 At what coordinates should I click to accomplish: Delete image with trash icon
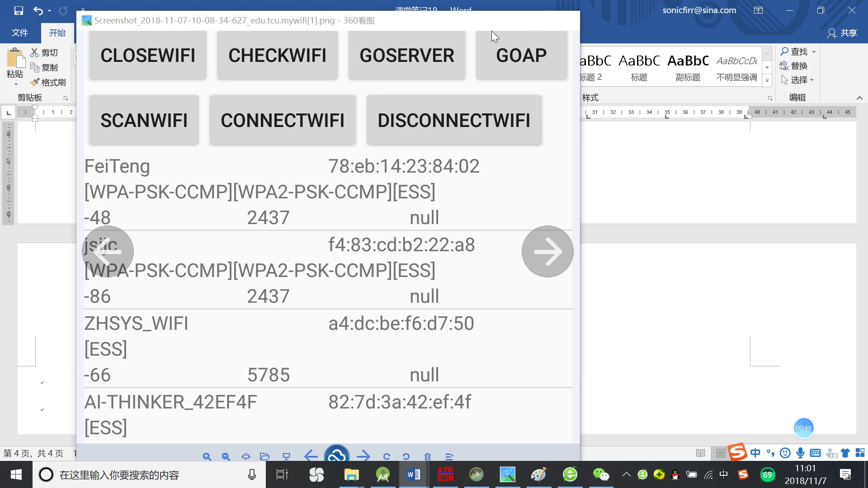pyautogui.click(x=428, y=456)
